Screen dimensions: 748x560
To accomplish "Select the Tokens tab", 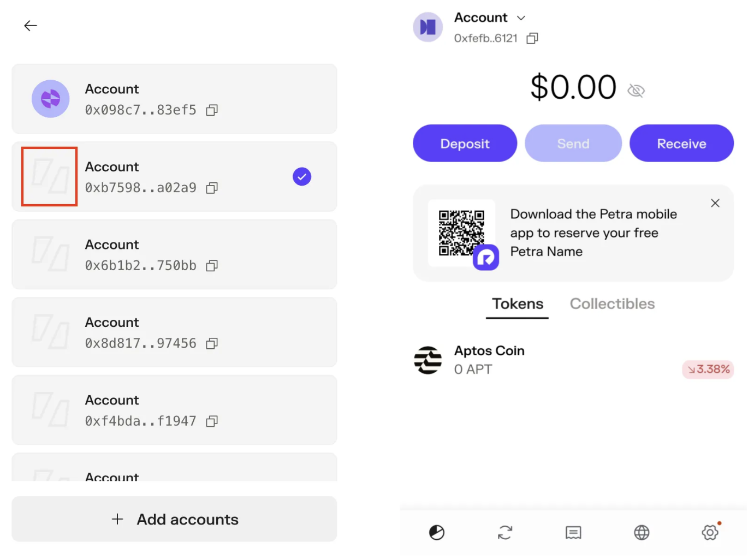I will [x=518, y=304].
